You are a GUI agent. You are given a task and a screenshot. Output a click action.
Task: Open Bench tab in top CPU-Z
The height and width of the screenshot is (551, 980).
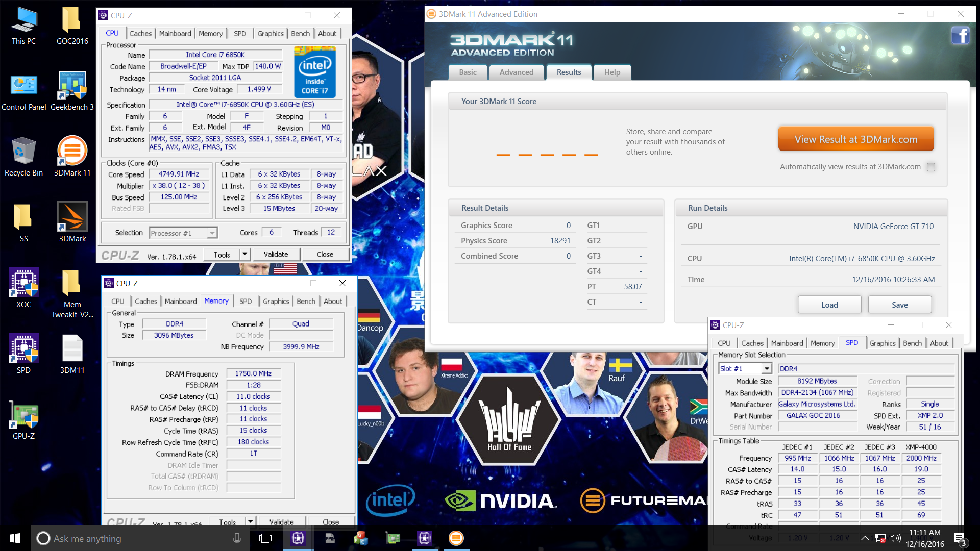point(301,33)
